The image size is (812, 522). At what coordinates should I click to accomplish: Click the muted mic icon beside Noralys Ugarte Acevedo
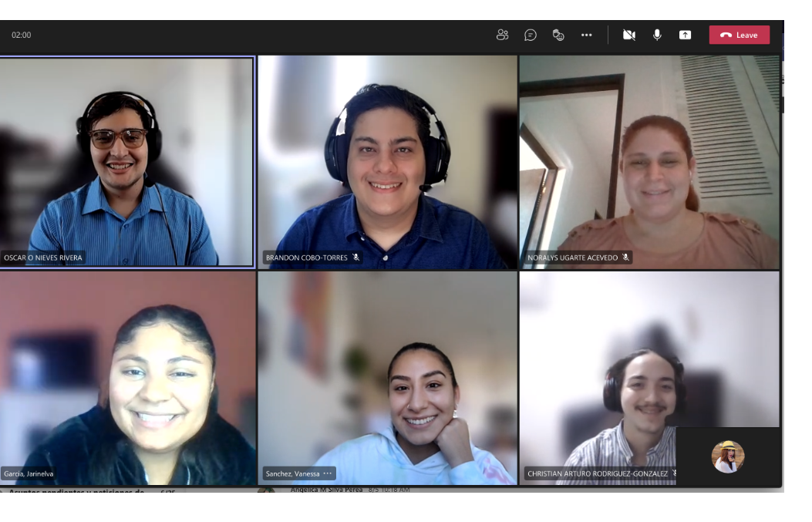click(625, 258)
